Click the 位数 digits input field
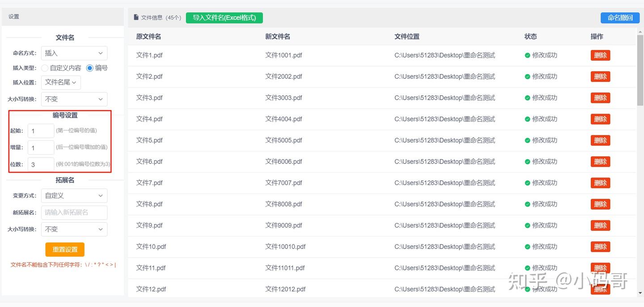 click(41, 164)
